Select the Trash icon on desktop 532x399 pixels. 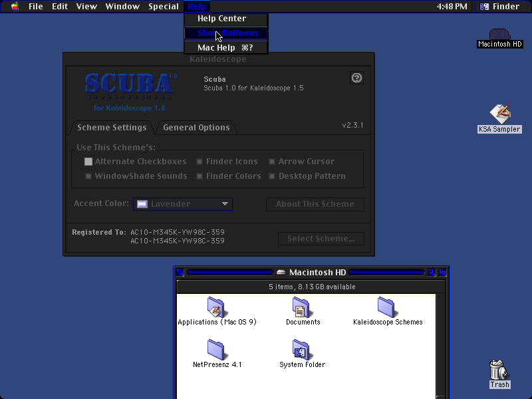pos(499,370)
